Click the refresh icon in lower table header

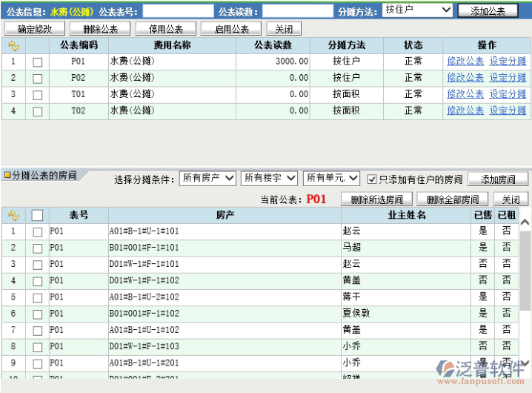[13, 215]
